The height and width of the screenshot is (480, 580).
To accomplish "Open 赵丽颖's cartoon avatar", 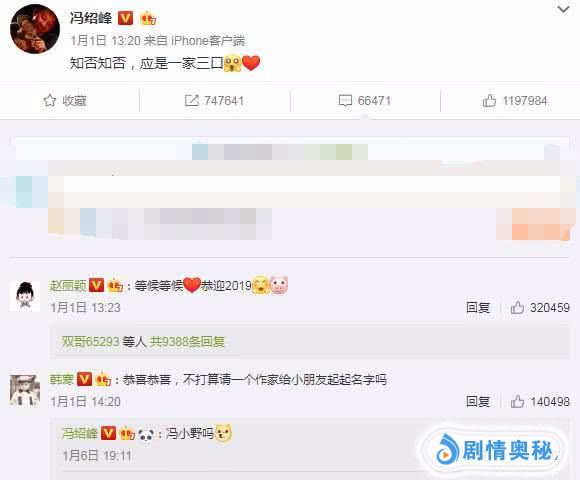I will point(25,296).
